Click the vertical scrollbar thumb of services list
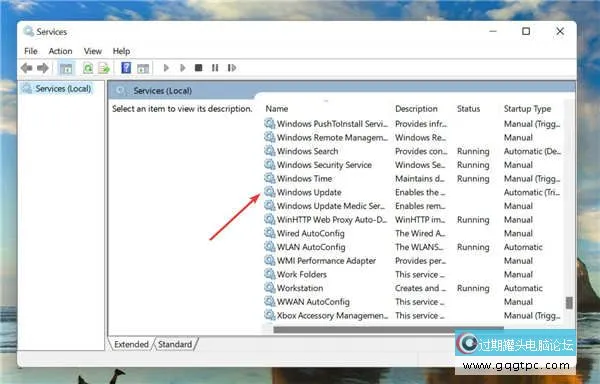Viewport: 600px width, 384px height. click(x=569, y=303)
